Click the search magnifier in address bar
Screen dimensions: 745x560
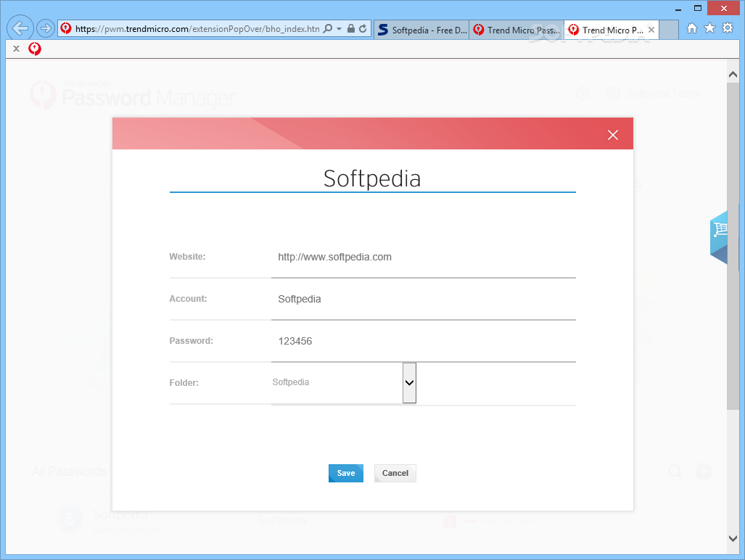pyautogui.click(x=327, y=28)
